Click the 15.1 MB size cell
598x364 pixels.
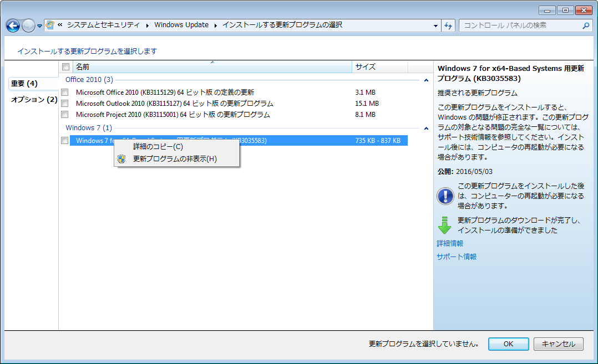point(367,103)
